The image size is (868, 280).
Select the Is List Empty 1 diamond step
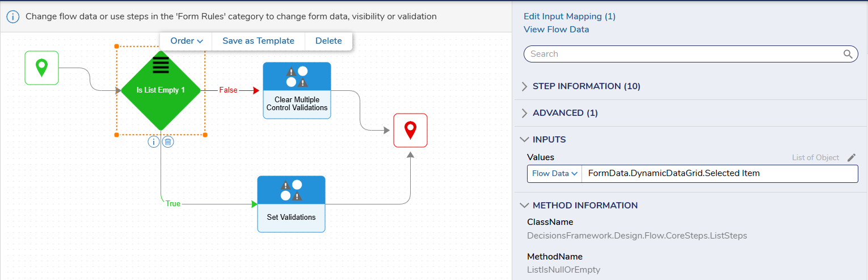161,90
